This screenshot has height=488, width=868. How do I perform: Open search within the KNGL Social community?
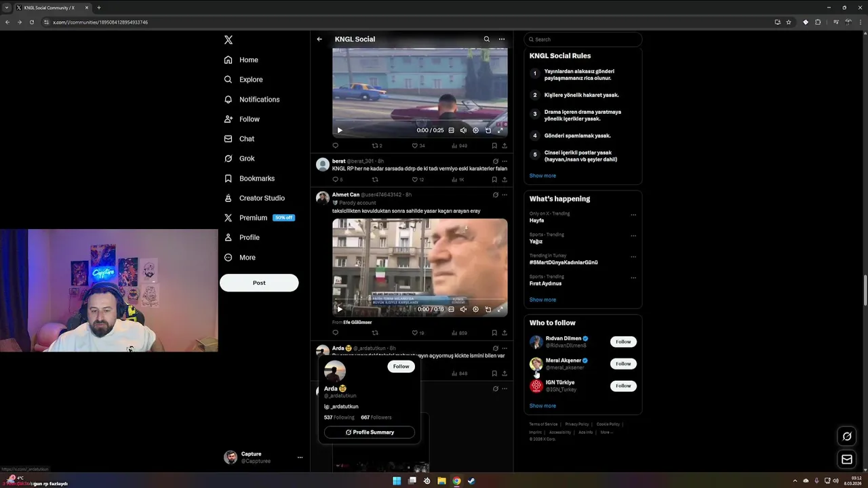pyautogui.click(x=486, y=39)
